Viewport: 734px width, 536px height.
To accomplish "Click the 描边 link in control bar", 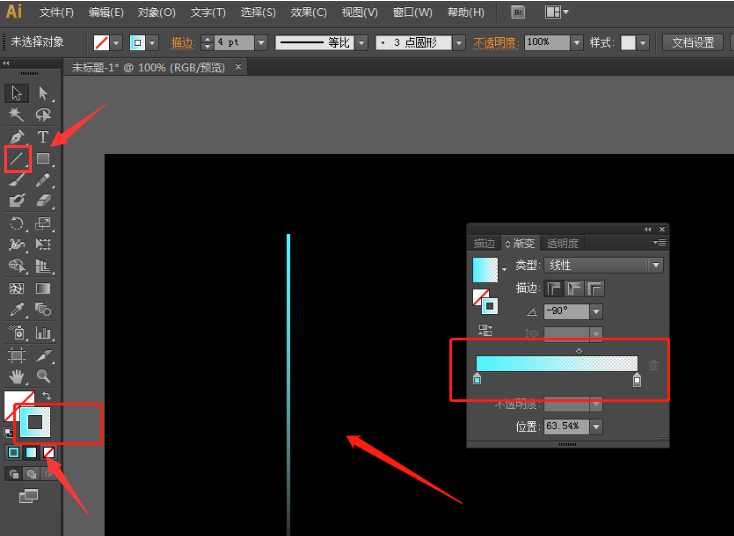I will pyautogui.click(x=183, y=43).
